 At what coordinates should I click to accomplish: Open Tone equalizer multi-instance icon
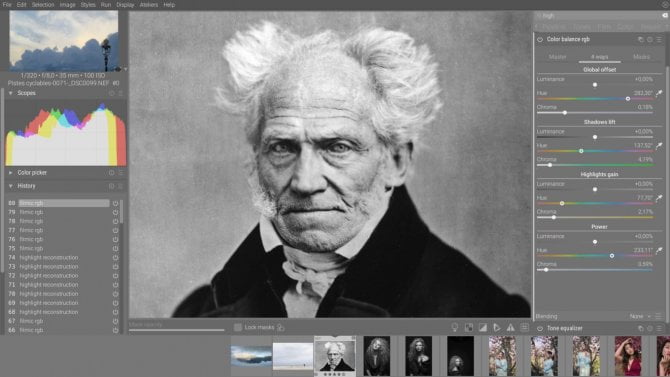tap(641, 328)
